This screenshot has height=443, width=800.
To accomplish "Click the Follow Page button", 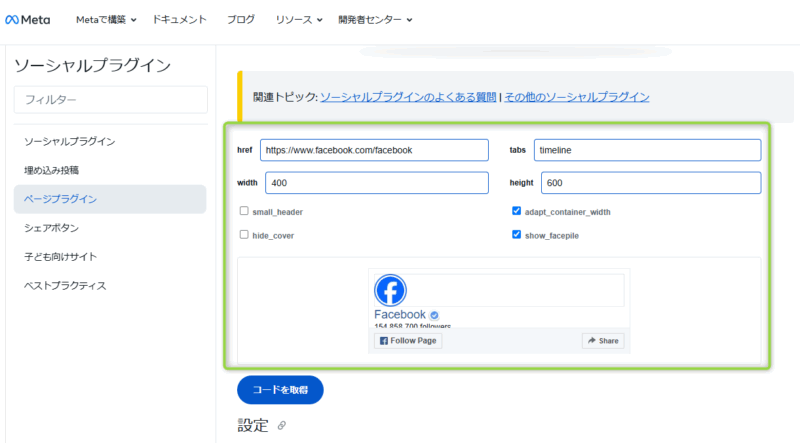I will coord(408,340).
